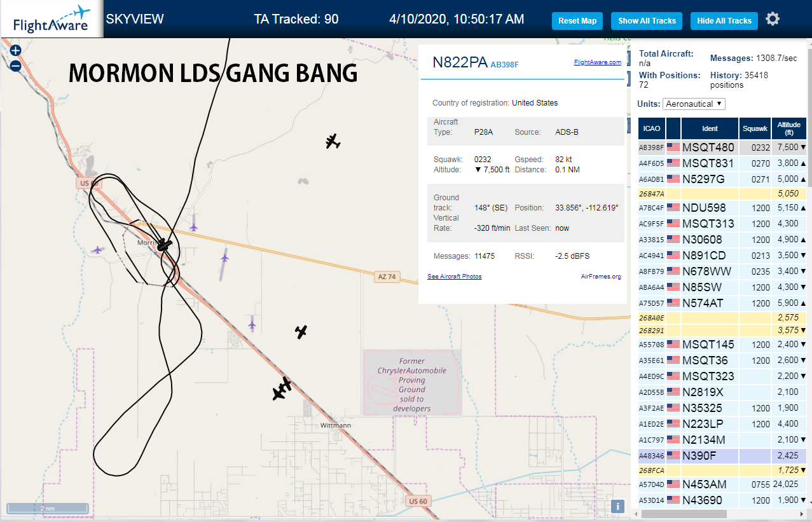Select aircraft row MSQT480
The width and height of the screenshot is (812, 522).
pos(722,148)
